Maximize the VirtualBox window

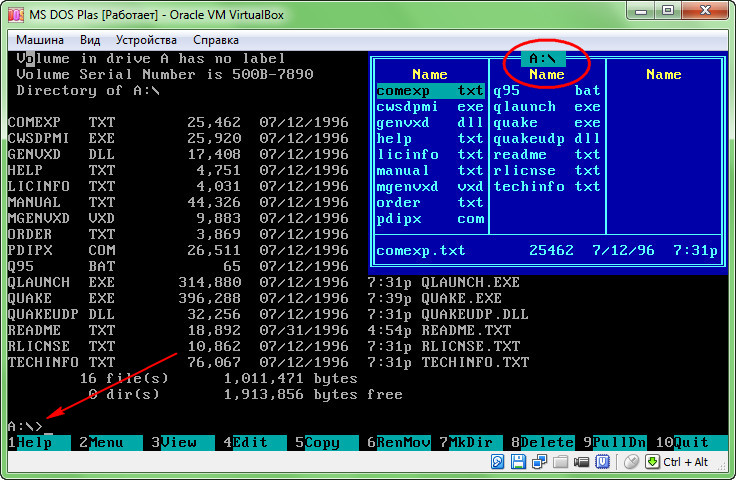668,11
